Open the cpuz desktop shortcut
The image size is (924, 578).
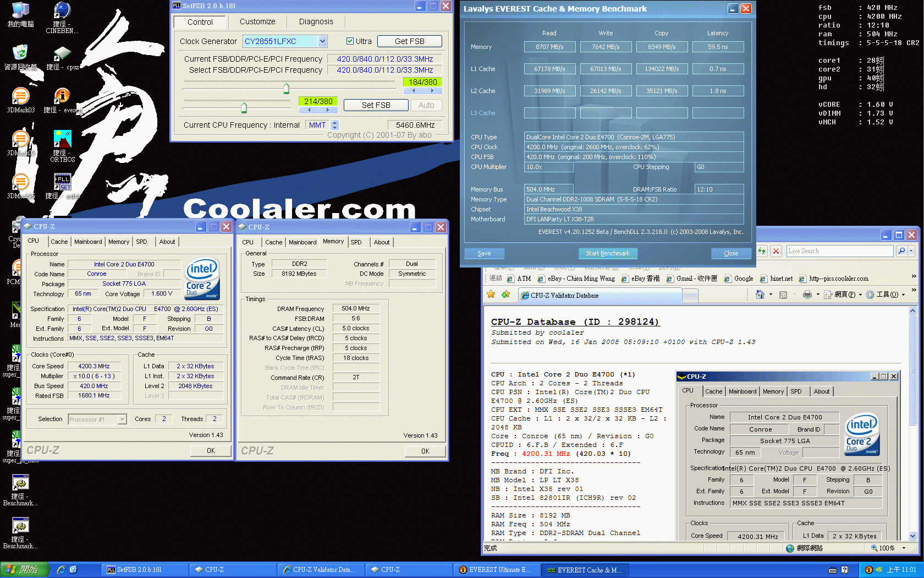click(x=62, y=58)
